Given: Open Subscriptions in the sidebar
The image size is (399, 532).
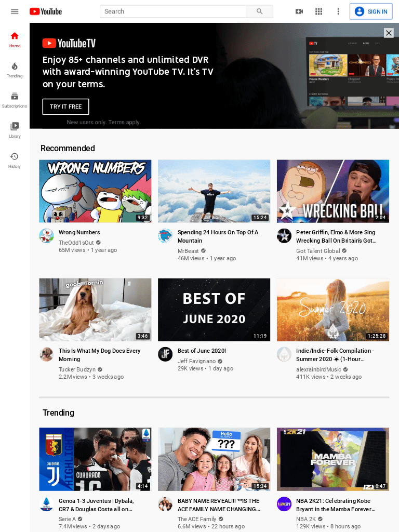Looking at the screenshot, I should pos(15,100).
